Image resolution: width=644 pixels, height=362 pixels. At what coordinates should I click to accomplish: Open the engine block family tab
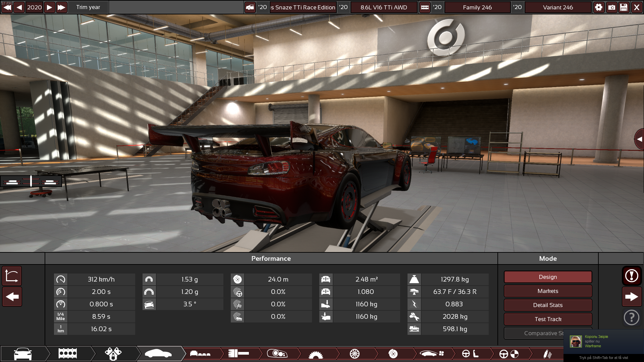tap(67, 354)
